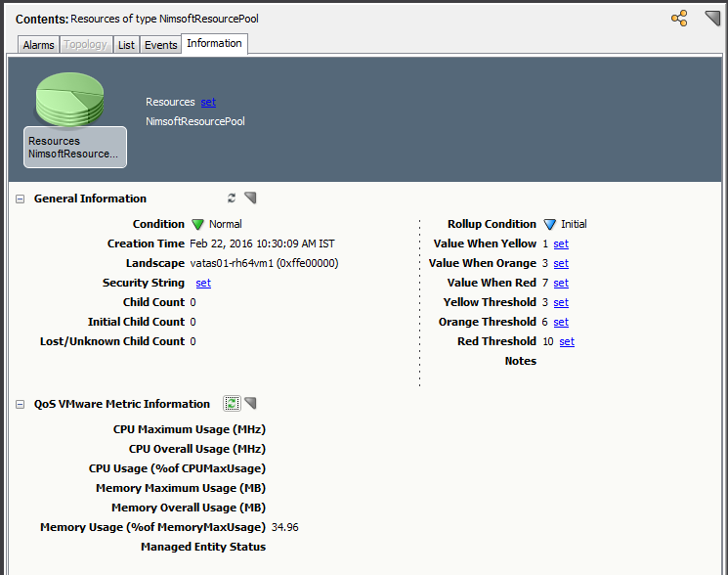Screen dimensions: 728x575
Task: Refresh the QoS VMware Metric Information
Action: coord(232,403)
